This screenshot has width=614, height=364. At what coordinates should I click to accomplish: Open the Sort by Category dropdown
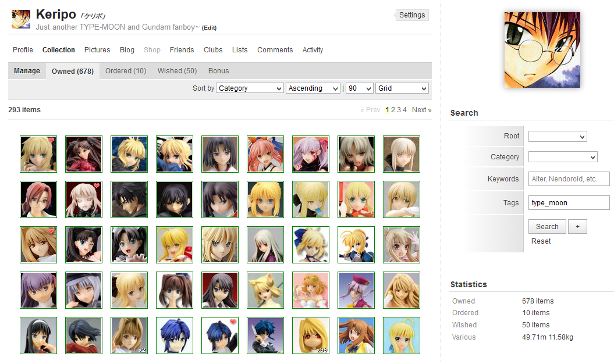point(250,88)
